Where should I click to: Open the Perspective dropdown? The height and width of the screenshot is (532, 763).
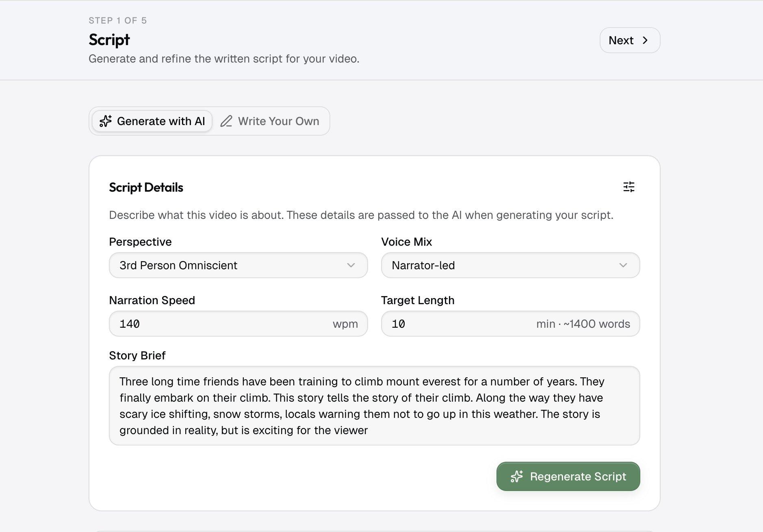pyautogui.click(x=238, y=265)
